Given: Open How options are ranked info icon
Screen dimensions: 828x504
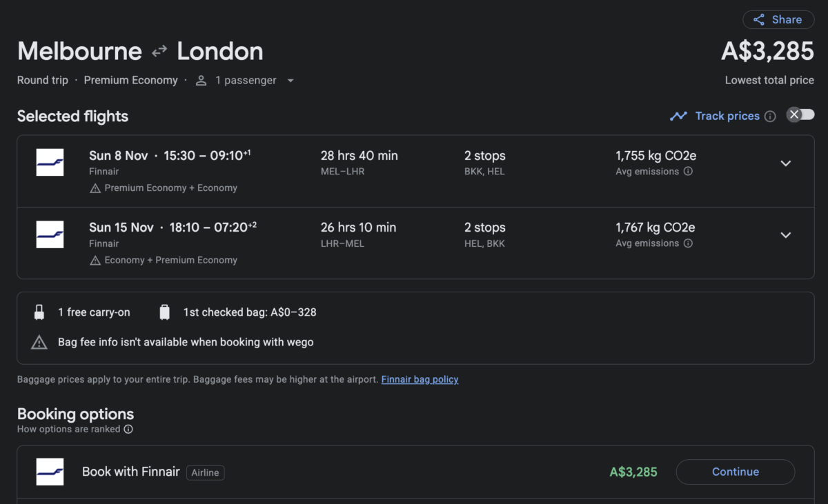Looking at the screenshot, I should point(128,429).
